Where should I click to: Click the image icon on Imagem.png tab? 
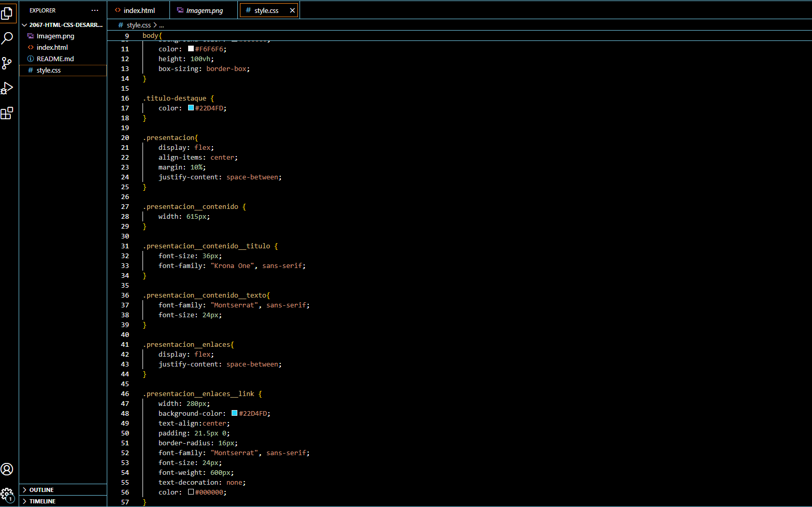tap(180, 10)
